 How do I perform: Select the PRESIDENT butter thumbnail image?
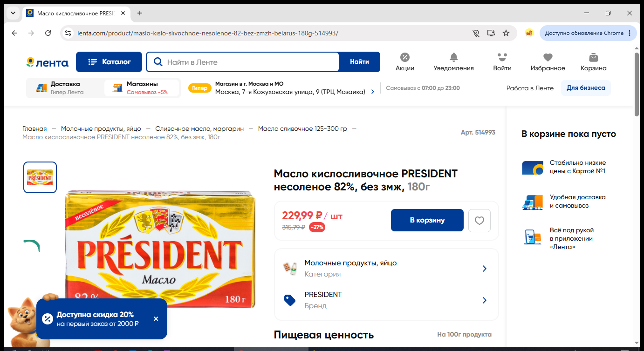[x=40, y=177]
